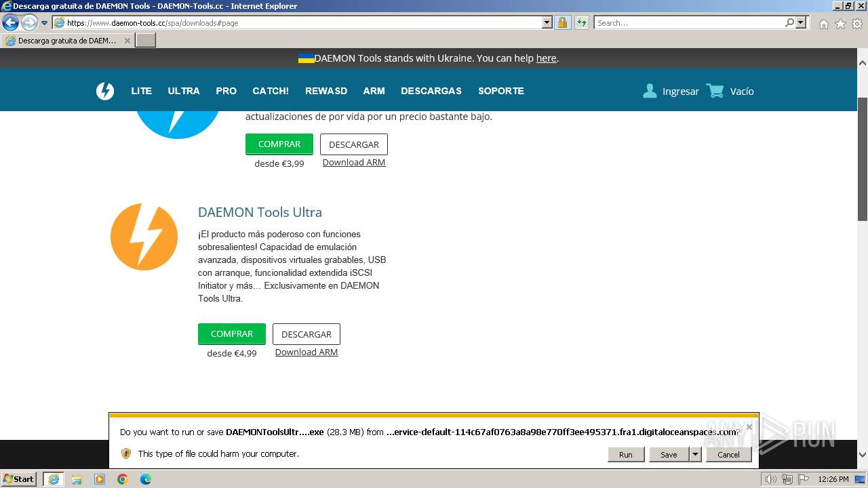Open File Explorer from taskbar

77,479
